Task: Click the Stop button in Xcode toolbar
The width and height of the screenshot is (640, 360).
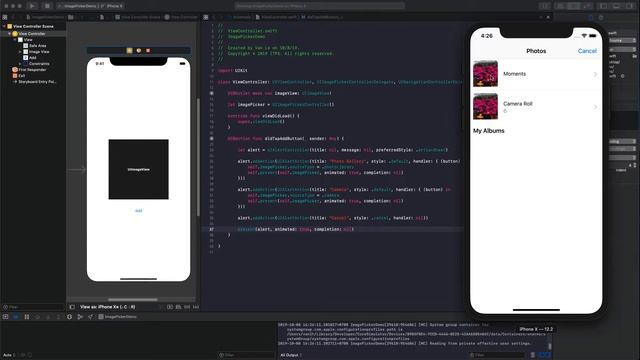Action: pos(47,6)
